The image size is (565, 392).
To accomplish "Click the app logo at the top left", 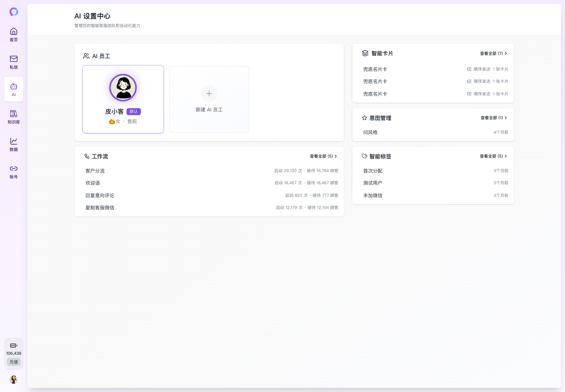I will pos(14,12).
